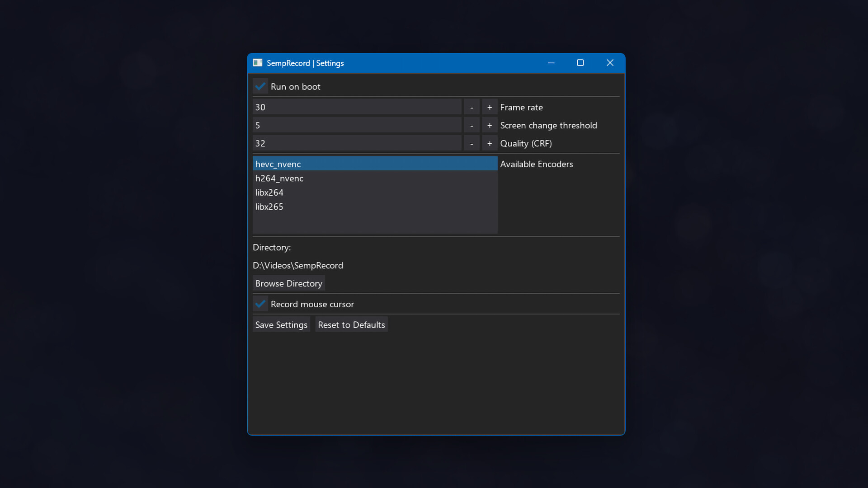Screen dimensions: 868x488
Task: Maximize the SempRecord Settings window
Action: click(580, 63)
